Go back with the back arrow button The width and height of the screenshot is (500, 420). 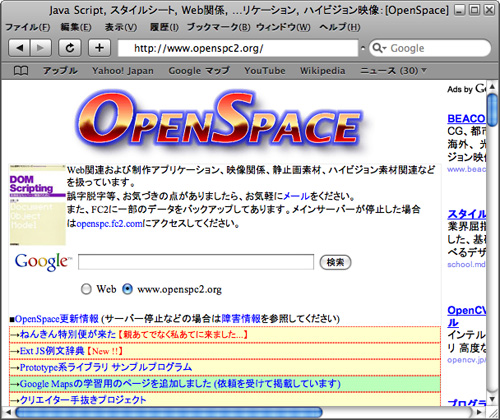pos(19,48)
